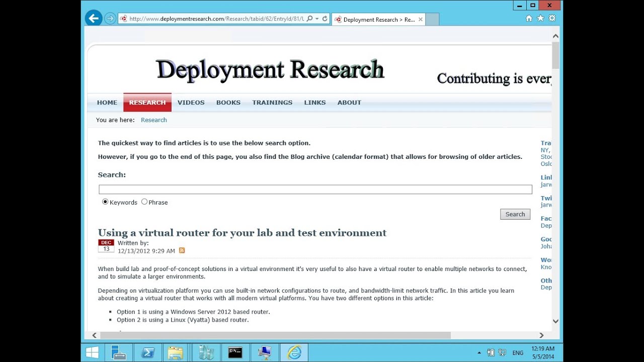Click the vertical scrollbar up arrow
Screen dimensions: 644x362
tap(555, 36)
